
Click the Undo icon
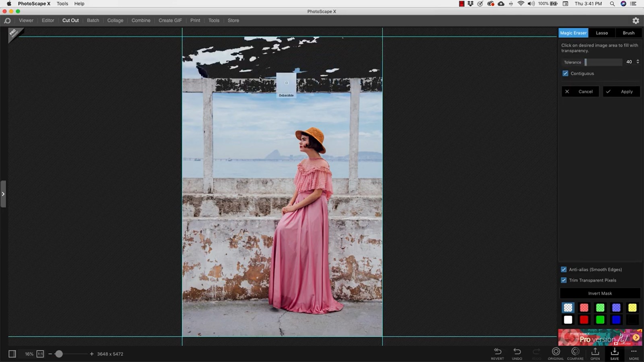[517, 353]
